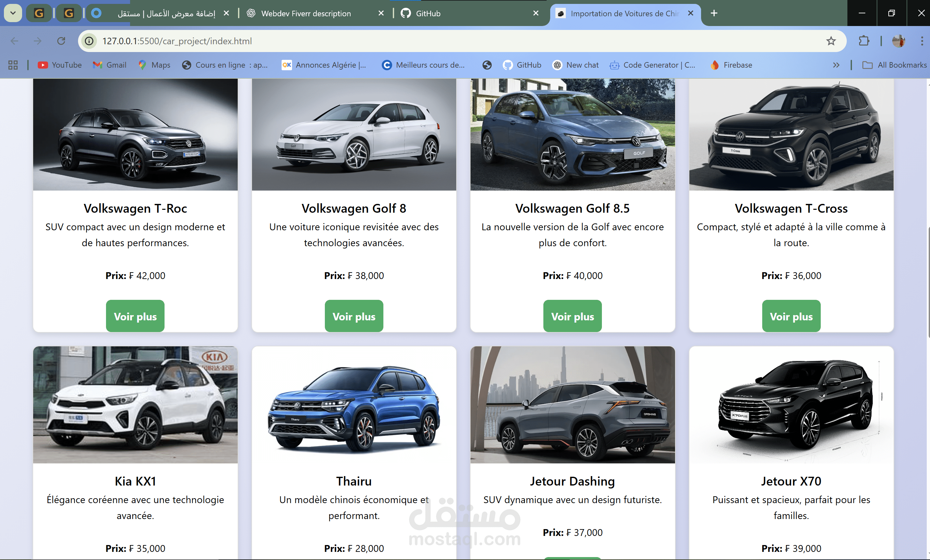Open YouTube bookmark
The width and height of the screenshot is (930, 560).
[60, 65]
